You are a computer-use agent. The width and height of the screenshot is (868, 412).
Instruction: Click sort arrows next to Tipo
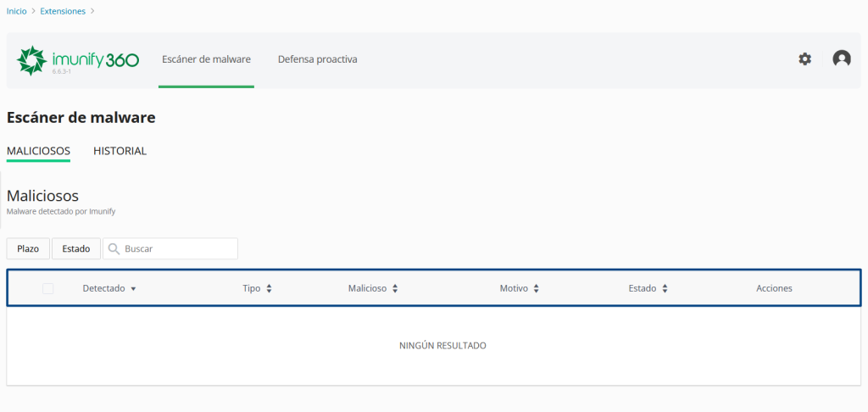269,289
